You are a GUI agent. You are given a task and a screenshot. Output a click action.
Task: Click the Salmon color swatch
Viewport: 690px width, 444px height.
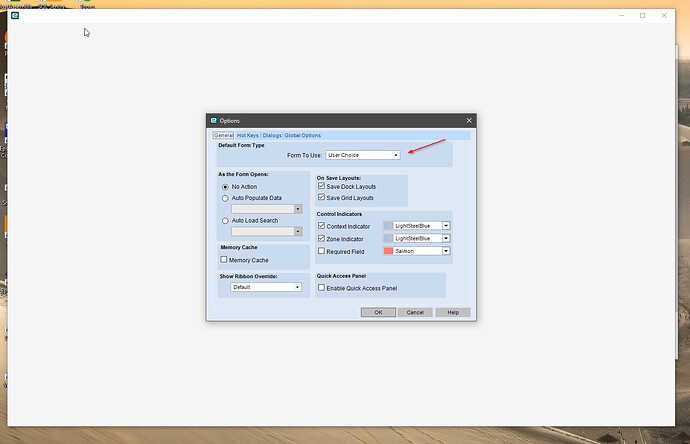(388, 251)
